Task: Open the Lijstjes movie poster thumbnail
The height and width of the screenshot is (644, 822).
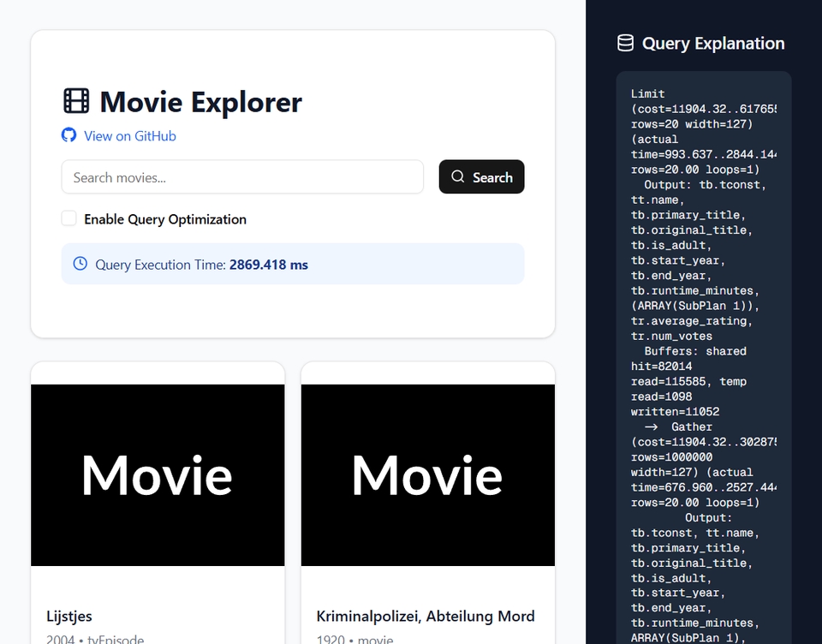Action: pyautogui.click(x=158, y=475)
